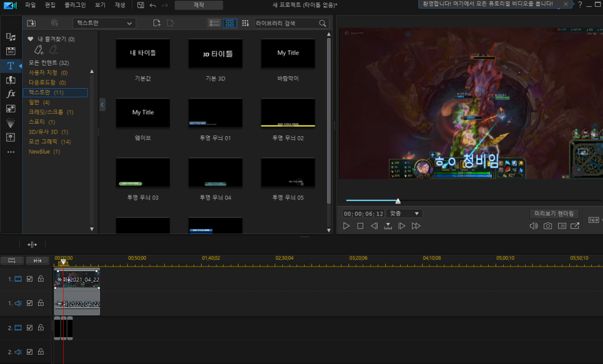Screen dimensions: 603x364
Task: Open the 파일 menu
Action: [x=30, y=5]
